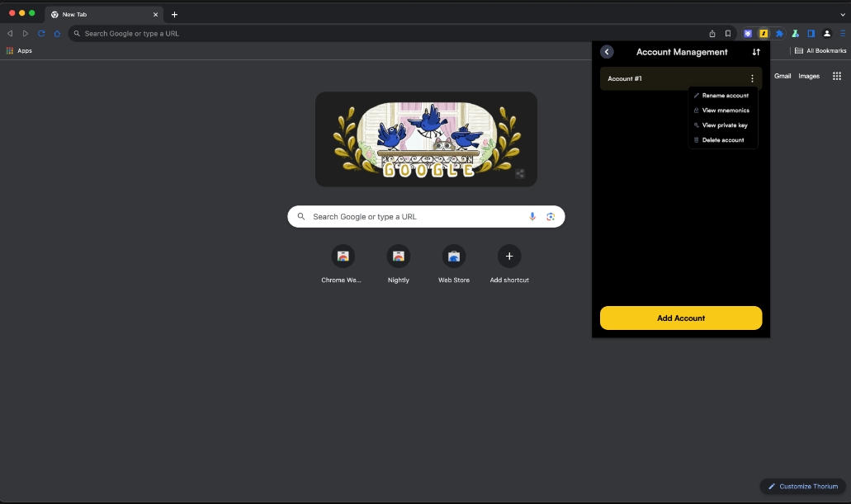Open the yellow wallet extension icon
Image resolution: width=851 pixels, height=504 pixels.
764,34
